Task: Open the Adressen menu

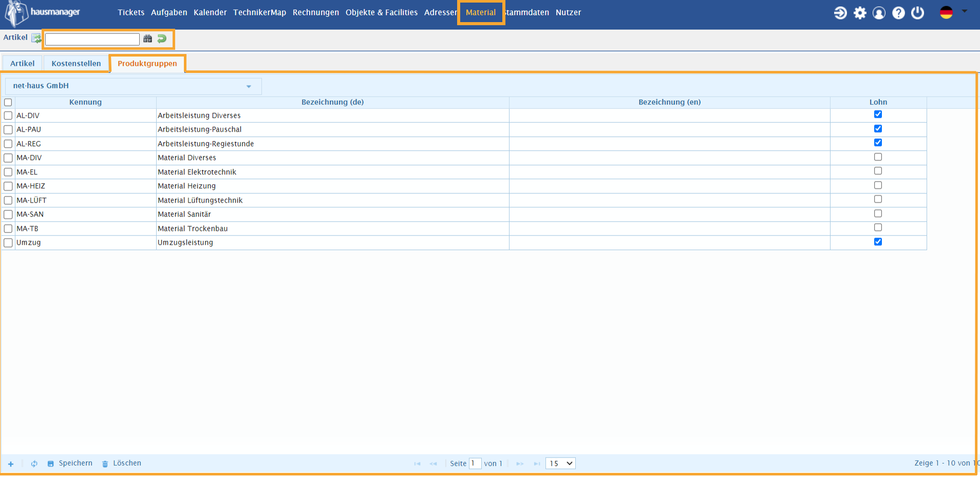Action: 440,12
